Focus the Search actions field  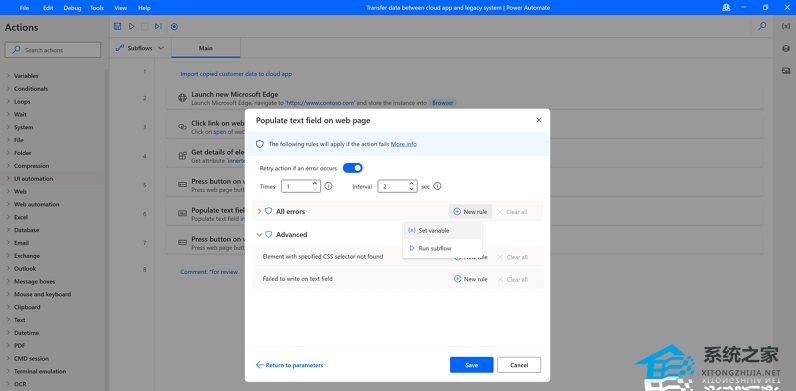click(x=53, y=50)
